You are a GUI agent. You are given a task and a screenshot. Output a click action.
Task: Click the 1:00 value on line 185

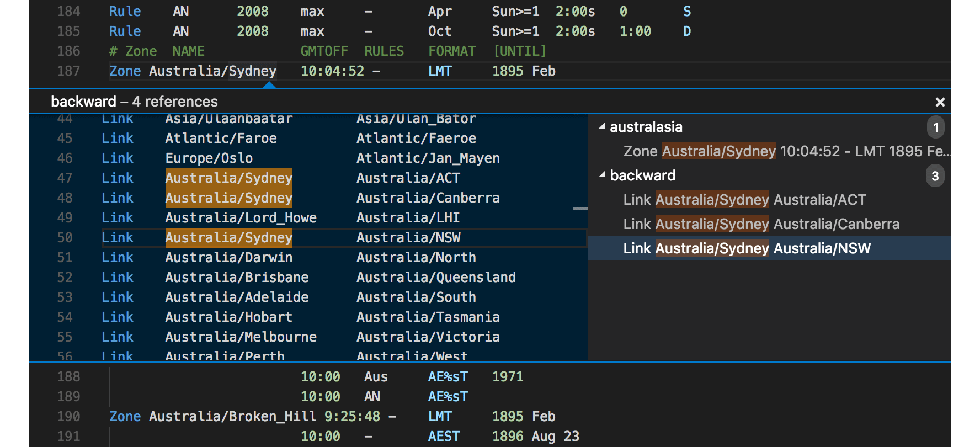click(635, 31)
